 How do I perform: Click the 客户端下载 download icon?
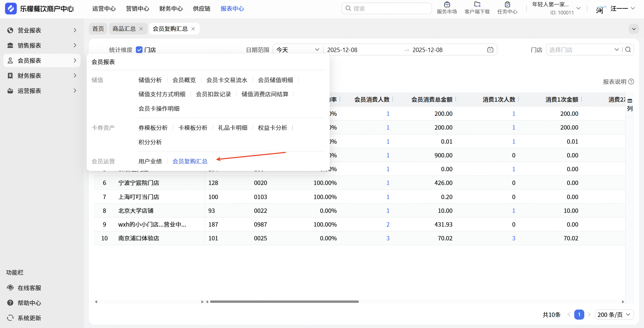[477, 5]
